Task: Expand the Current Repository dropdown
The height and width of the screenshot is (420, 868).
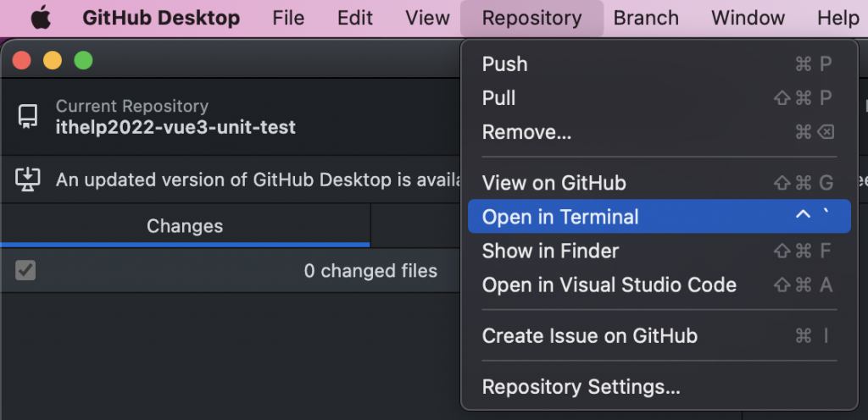Action: [175, 117]
